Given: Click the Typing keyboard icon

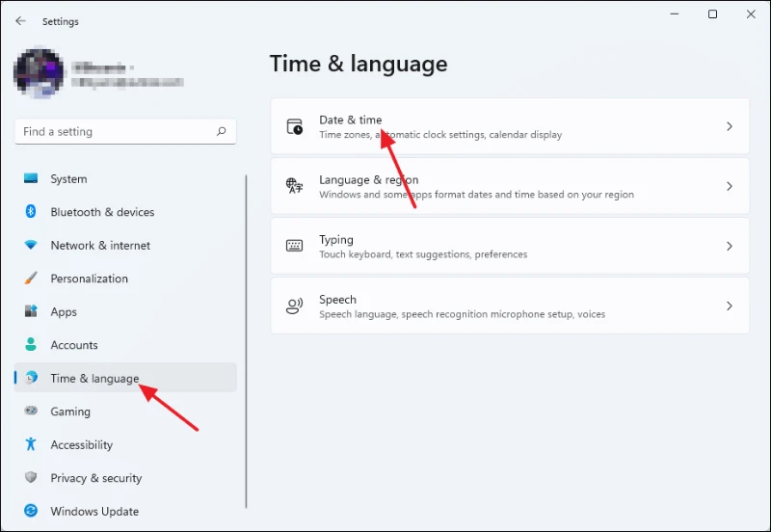Looking at the screenshot, I should tap(295, 246).
